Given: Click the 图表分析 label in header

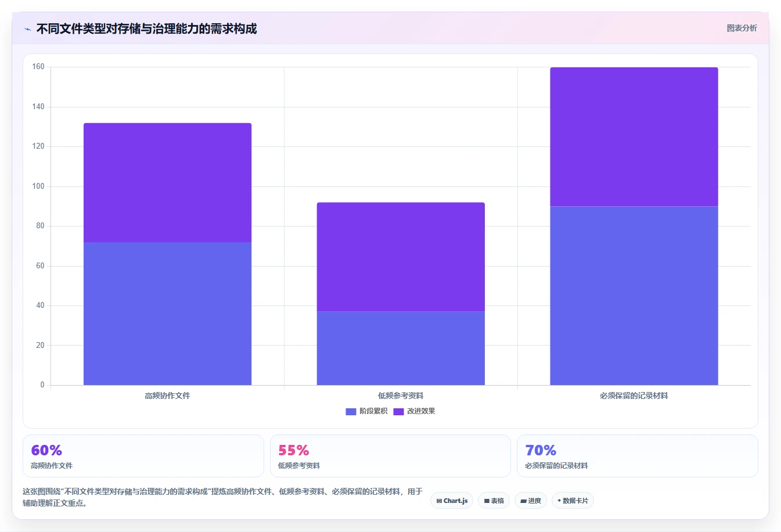Looking at the screenshot, I should 742,28.
